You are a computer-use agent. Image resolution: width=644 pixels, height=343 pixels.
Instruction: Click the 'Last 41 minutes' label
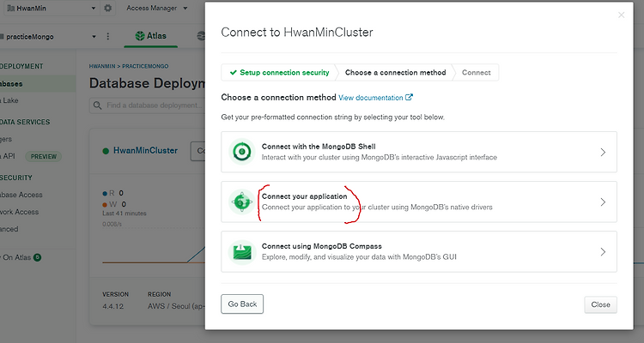point(124,214)
